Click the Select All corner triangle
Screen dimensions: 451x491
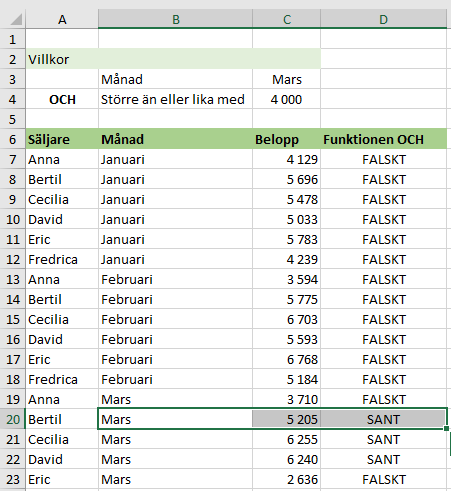tap(16, 19)
